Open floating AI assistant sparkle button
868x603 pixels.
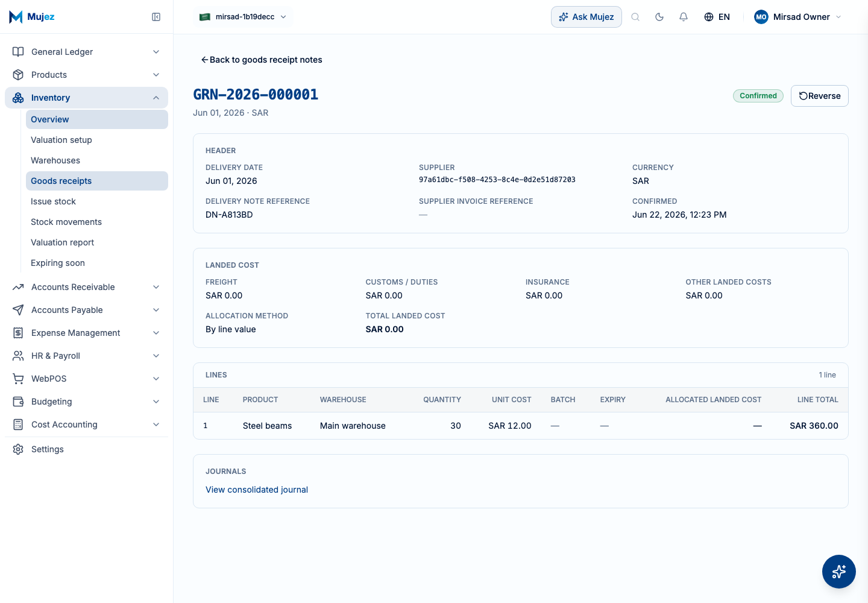pos(839,572)
